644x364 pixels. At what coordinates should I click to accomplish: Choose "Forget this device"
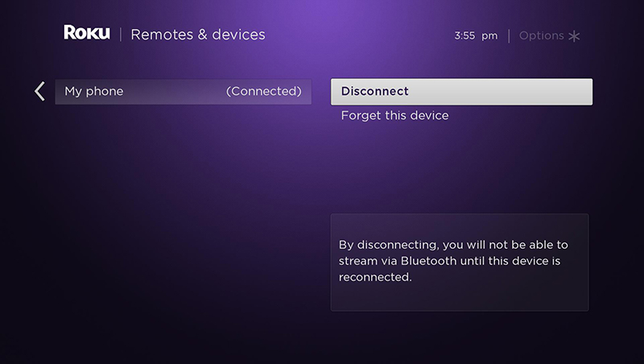394,115
